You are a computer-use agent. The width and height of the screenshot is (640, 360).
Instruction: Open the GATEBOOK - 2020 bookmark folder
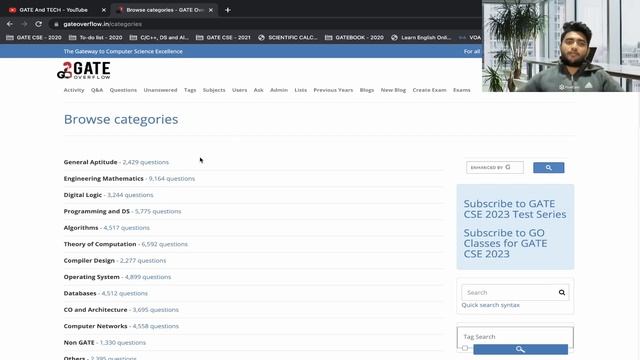pos(354,38)
